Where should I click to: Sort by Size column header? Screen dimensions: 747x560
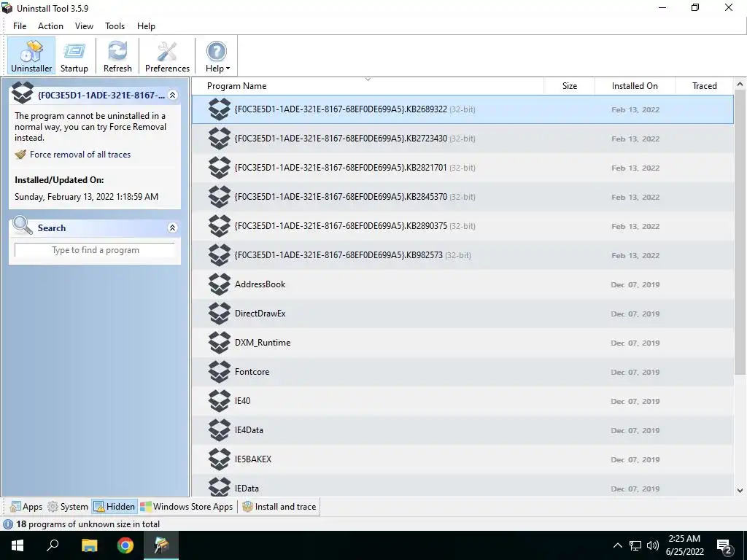coord(569,86)
